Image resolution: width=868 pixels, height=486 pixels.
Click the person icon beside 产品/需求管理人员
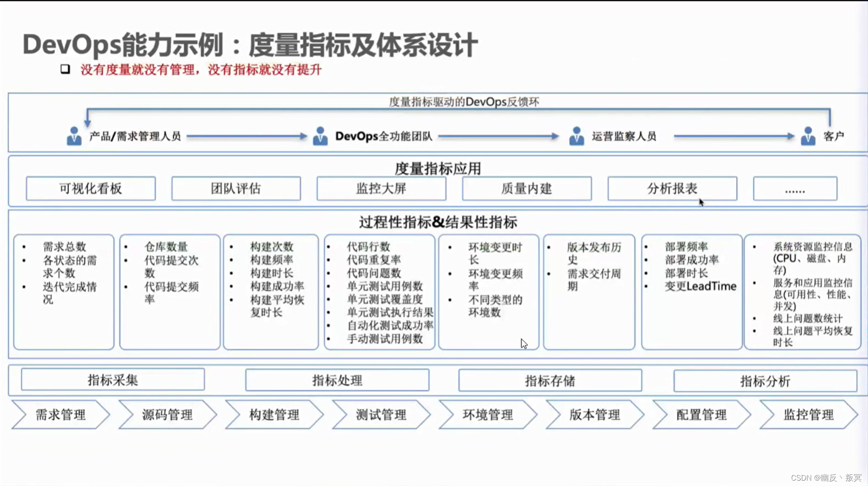(x=74, y=136)
